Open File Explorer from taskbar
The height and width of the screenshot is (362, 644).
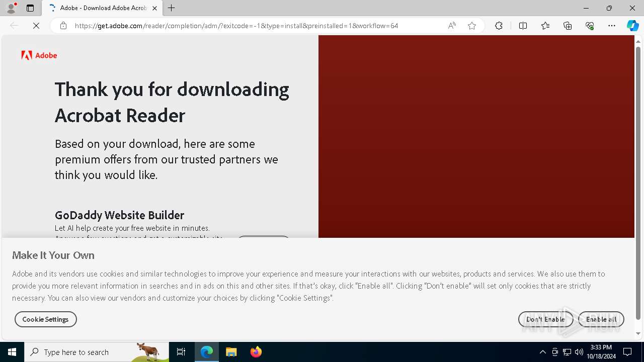231,352
